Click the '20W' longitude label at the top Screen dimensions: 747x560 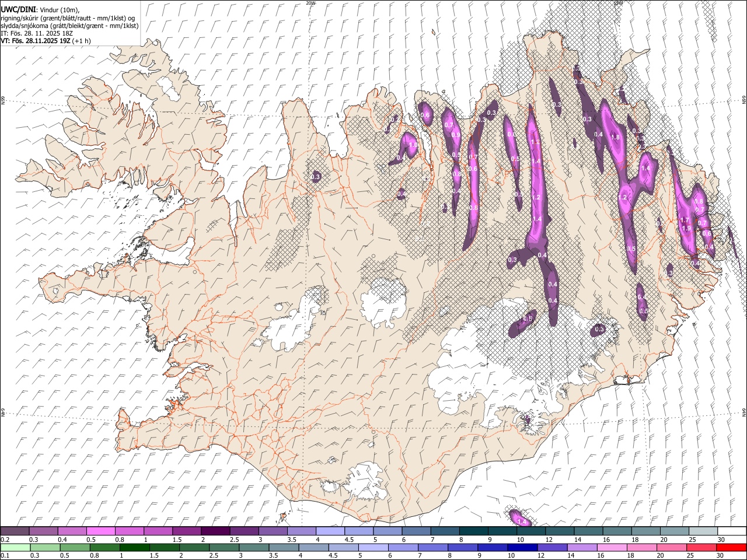tap(310, 3)
